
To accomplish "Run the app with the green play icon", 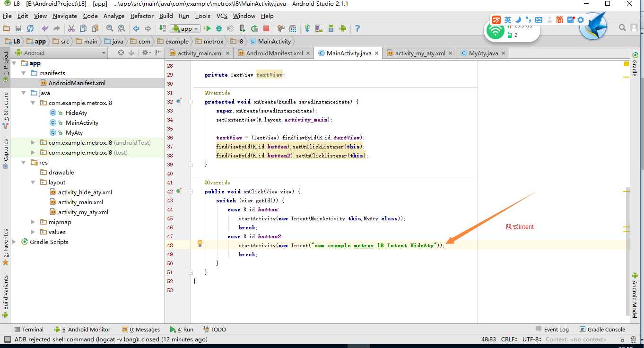I will pos(207,28).
